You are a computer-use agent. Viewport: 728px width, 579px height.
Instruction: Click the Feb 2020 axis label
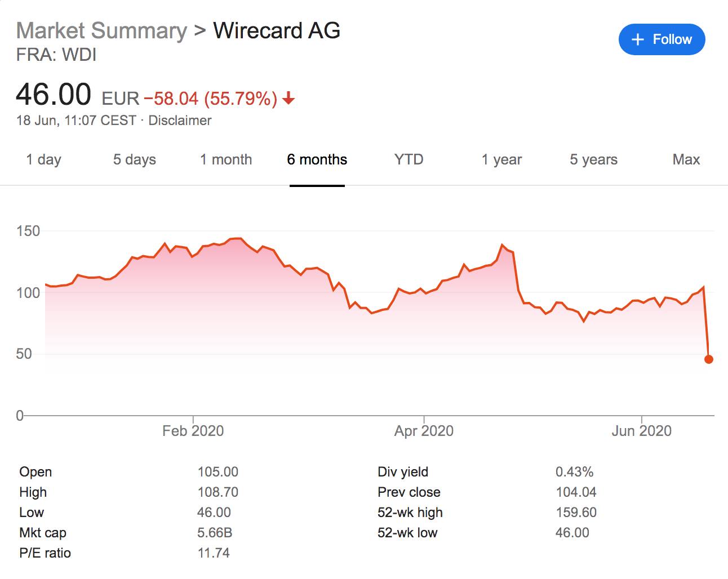click(193, 431)
